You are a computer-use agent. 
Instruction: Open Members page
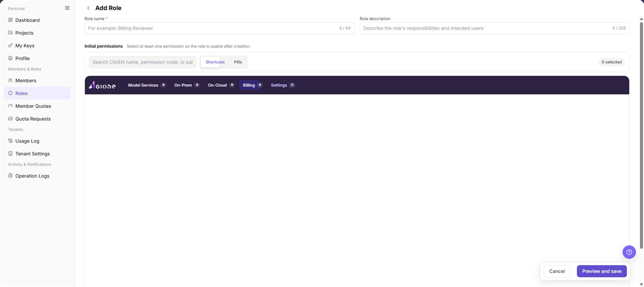click(37, 81)
